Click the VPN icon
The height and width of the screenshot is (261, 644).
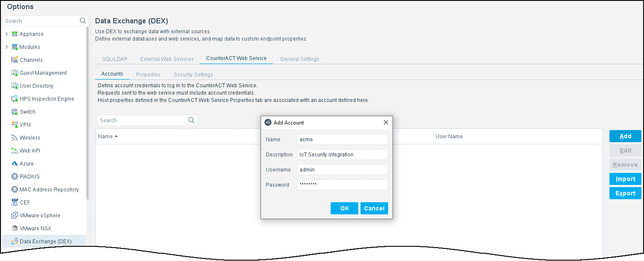coord(15,124)
